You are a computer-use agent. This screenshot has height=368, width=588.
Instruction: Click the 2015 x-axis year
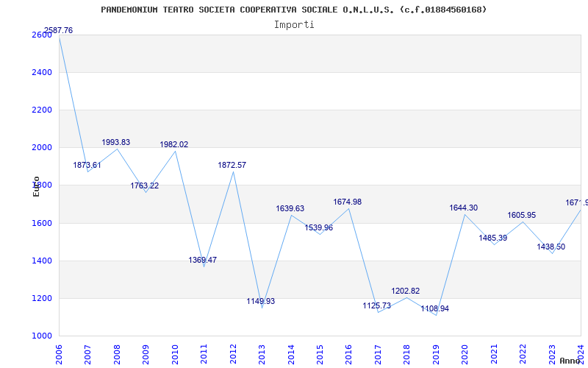point(320,354)
